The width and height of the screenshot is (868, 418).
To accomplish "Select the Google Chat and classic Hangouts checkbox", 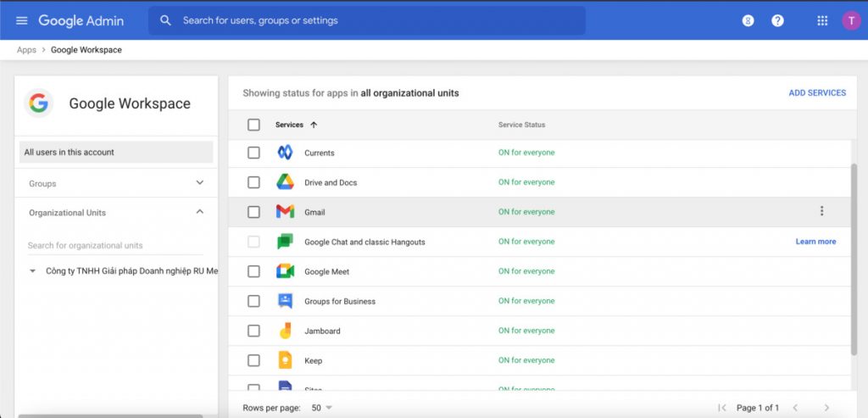I will 253,242.
